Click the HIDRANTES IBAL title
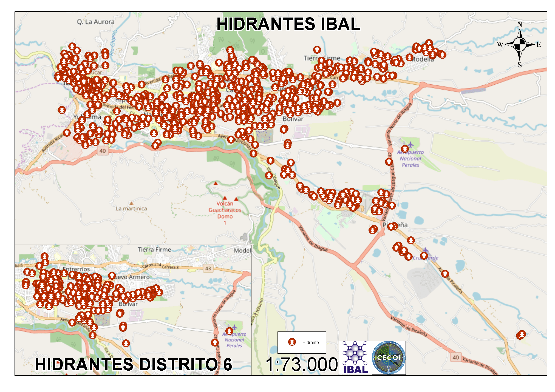This screenshot has width=555, height=392. [x=288, y=24]
